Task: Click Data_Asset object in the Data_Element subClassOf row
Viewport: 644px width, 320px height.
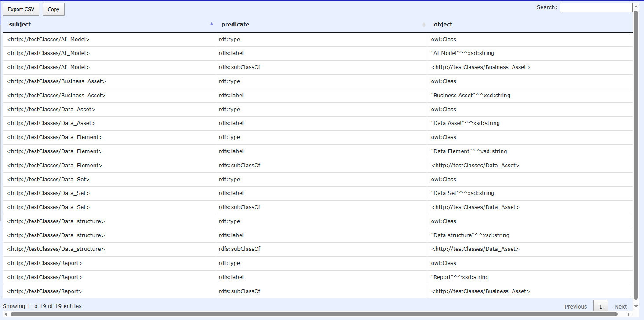Action: [475, 166]
